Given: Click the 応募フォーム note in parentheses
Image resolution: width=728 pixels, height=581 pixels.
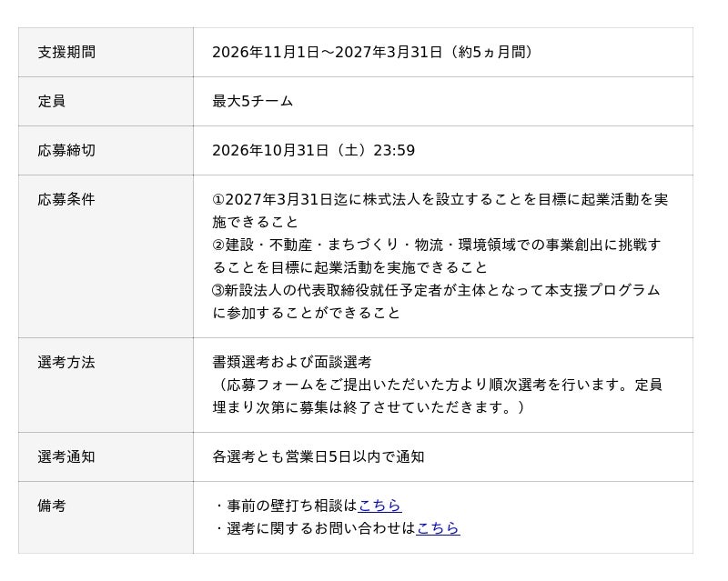Looking at the screenshot, I should coord(438,396).
